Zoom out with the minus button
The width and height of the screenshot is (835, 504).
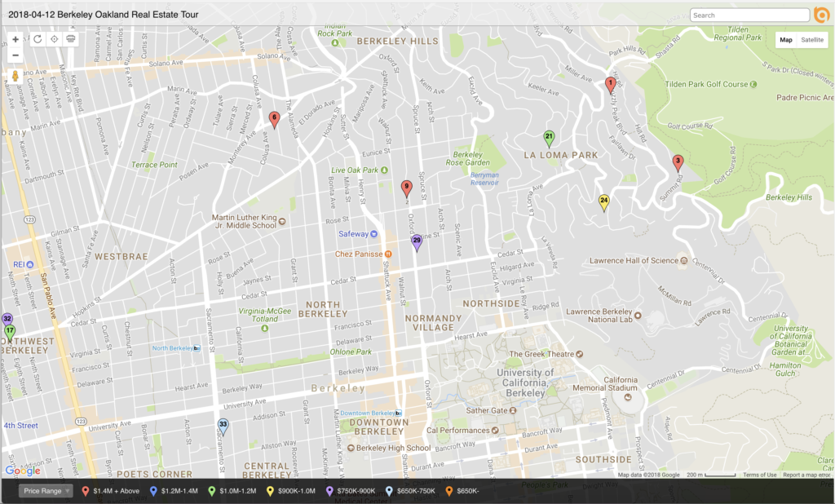[15, 55]
